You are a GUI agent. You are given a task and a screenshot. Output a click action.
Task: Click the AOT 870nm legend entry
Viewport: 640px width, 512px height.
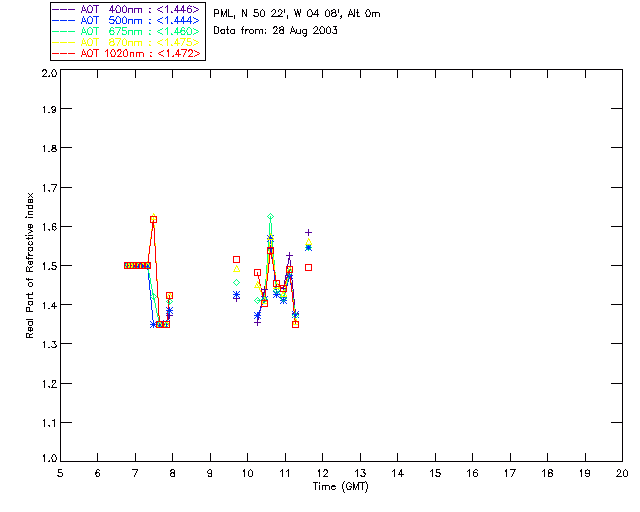coord(126,42)
